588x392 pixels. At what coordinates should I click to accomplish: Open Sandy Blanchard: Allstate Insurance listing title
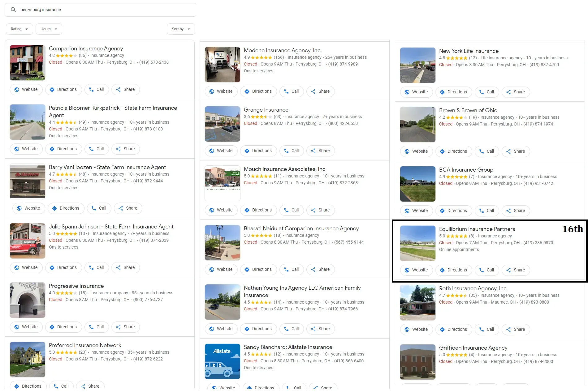(288, 347)
